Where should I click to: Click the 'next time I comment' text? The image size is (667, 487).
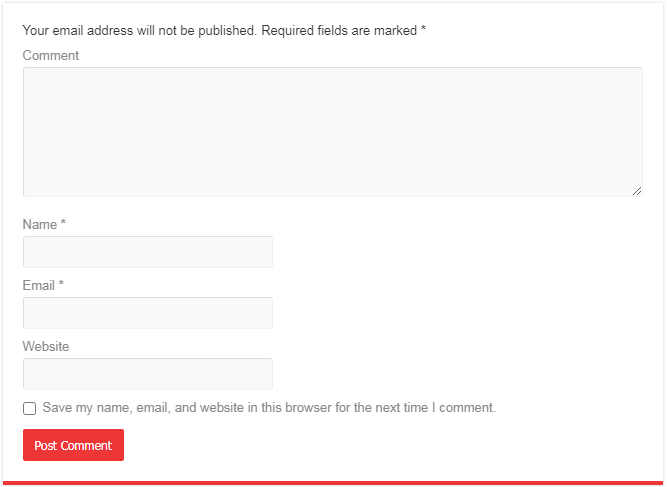(425, 407)
